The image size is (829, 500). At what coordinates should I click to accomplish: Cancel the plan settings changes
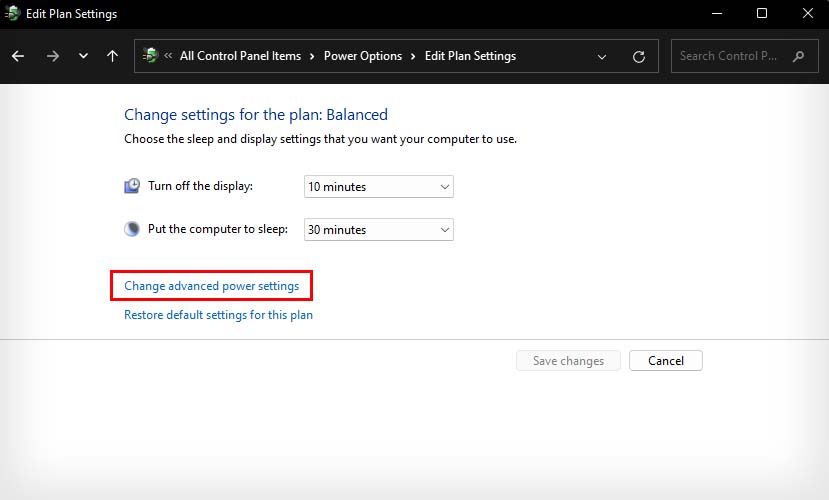(666, 360)
